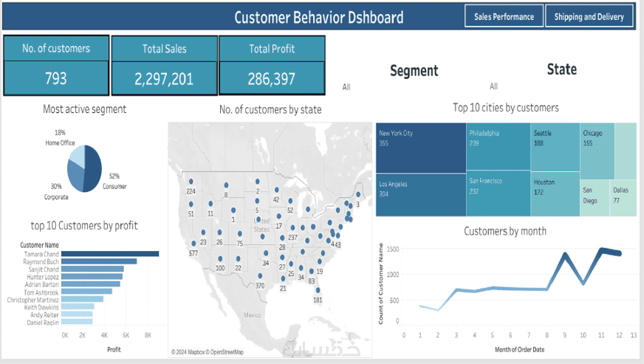The height and width of the screenshot is (364, 644).
Task: Click the map dot labeled 577
Action: [x=193, y=244]
